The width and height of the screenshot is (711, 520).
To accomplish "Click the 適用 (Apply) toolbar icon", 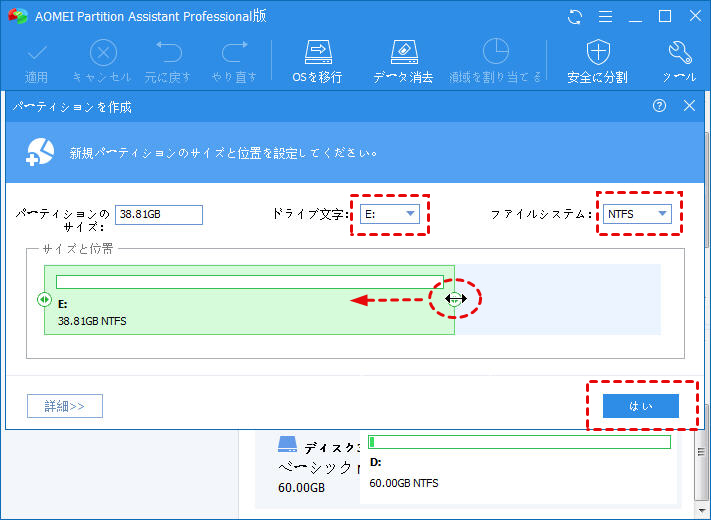I will pyautogui.click(x=37, y=63).
